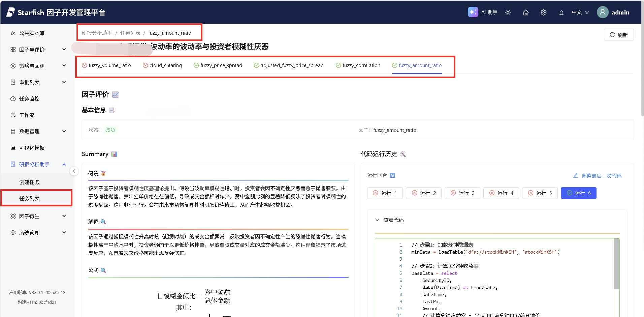The image size is (644, 317).
Task: Select the fuzzy_amount_ratio tab
Action: pyautogui.click(x=417, y=65)
